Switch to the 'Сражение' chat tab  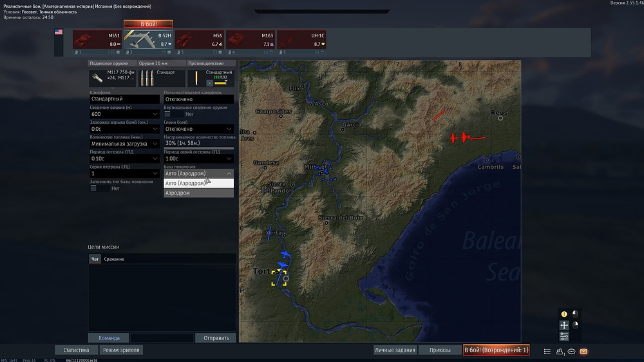115,259
